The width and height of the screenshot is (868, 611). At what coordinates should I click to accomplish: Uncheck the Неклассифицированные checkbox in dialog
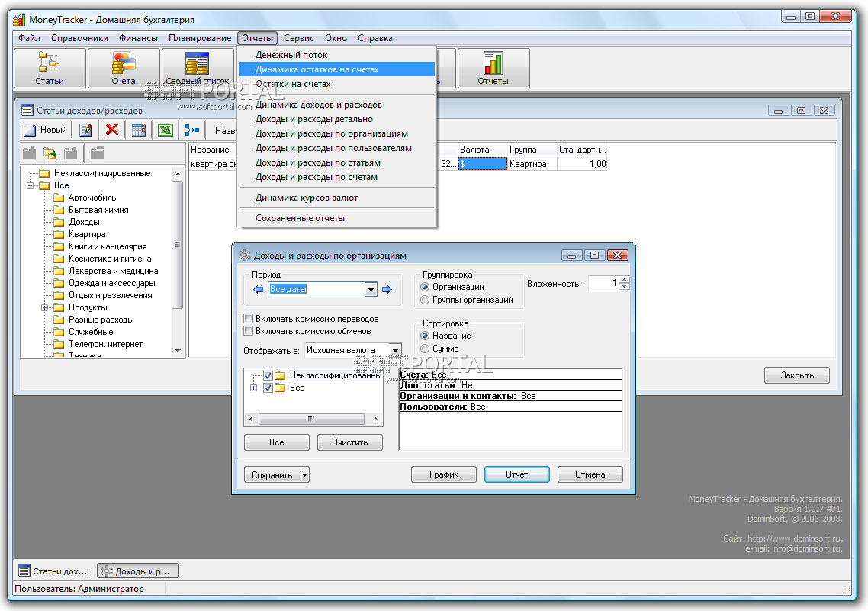pos(268,375)
